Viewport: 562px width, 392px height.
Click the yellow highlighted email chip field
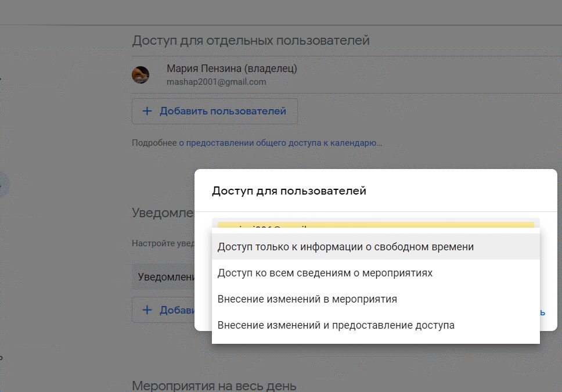[x=376, y=224]
